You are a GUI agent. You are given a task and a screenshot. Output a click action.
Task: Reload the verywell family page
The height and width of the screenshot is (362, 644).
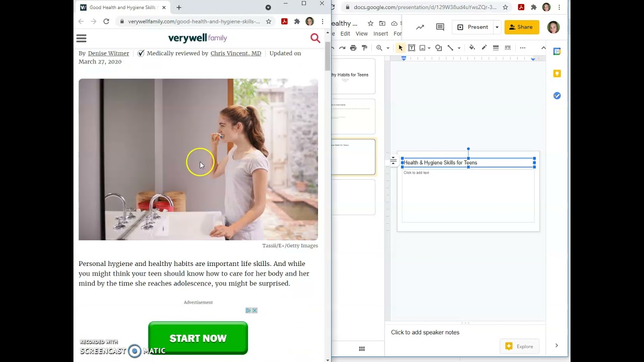click(x=106, y=22)
